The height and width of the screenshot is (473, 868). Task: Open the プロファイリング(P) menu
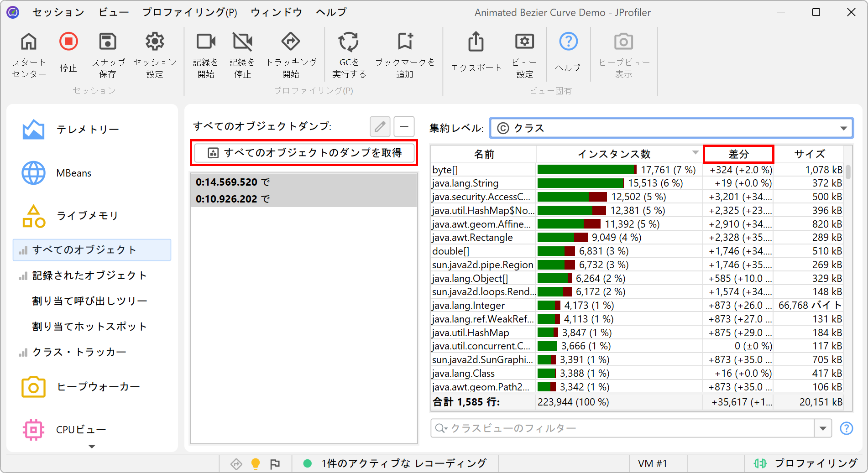[189, 12]
